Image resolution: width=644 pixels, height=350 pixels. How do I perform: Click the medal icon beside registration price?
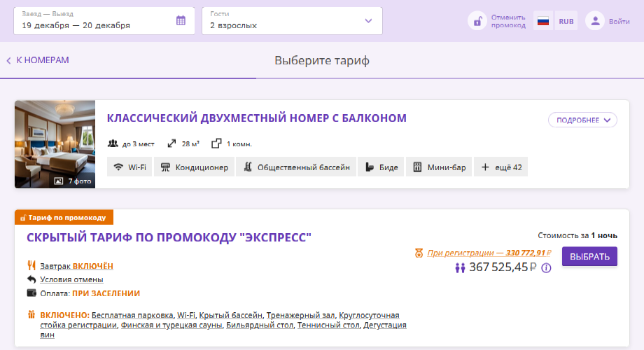pyautogui.click(x=419, y=253)
